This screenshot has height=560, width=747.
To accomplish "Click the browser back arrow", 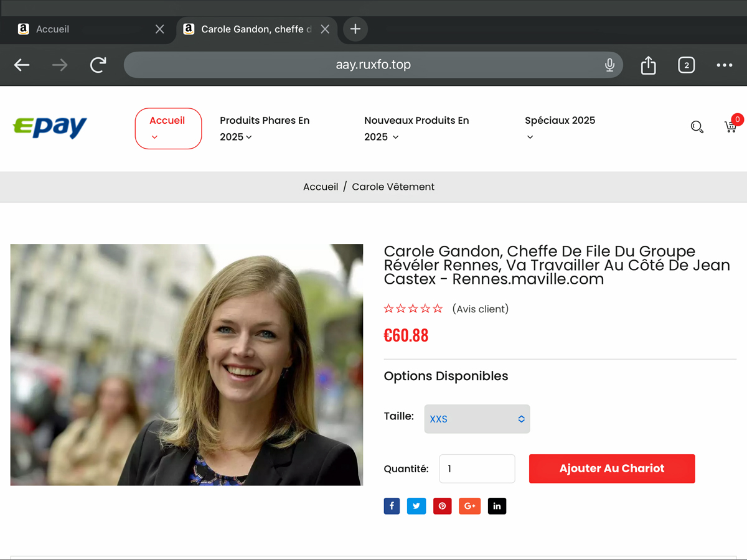I will (x=22, y=65).
